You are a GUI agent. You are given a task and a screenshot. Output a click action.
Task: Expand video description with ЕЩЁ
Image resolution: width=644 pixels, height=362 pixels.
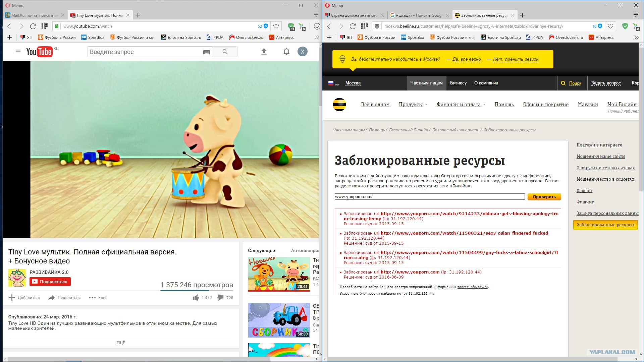[121, 343]
